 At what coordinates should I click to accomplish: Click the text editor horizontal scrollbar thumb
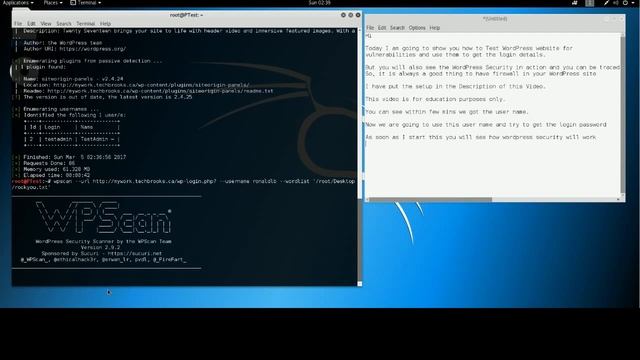[431, 200]
